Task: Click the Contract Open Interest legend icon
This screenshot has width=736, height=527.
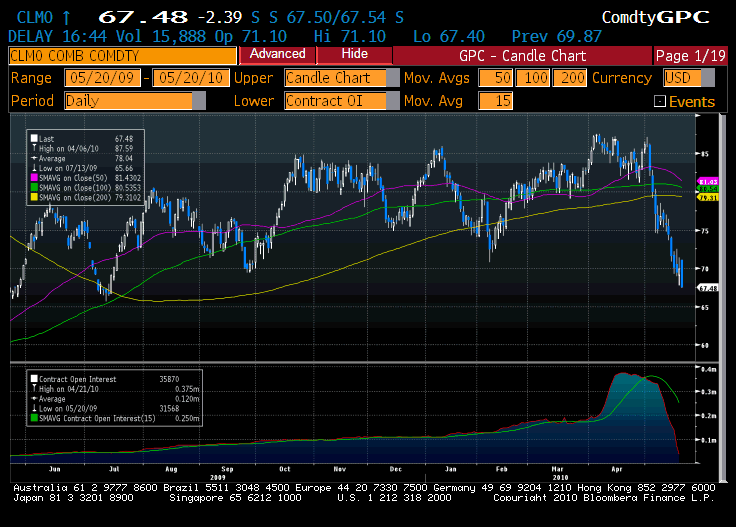Action: (x=33, y=379)
